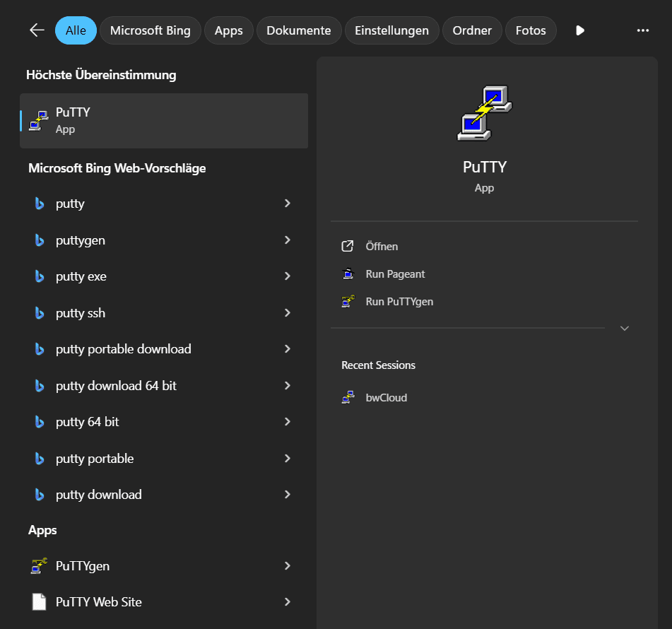This screenshot has width=672, height=629.
Task: Click the Bing icon beside 'putty ssh'
Action: [x=40, y=313]
